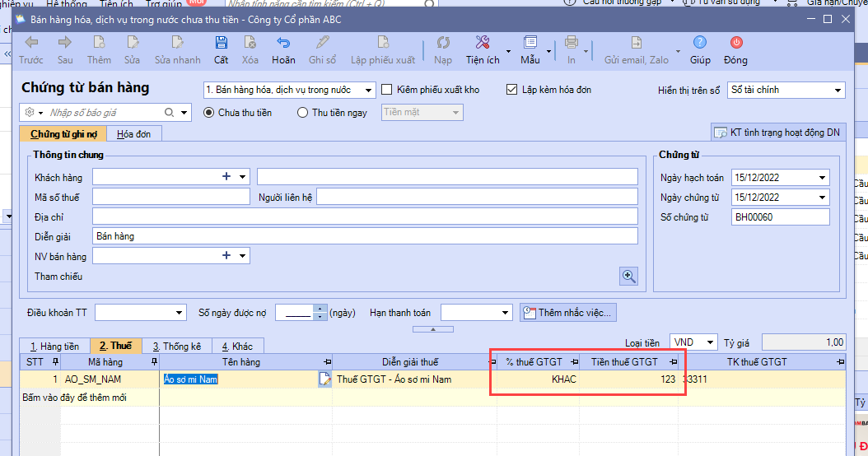Go to previous voucher with Trước

(31, 43)
